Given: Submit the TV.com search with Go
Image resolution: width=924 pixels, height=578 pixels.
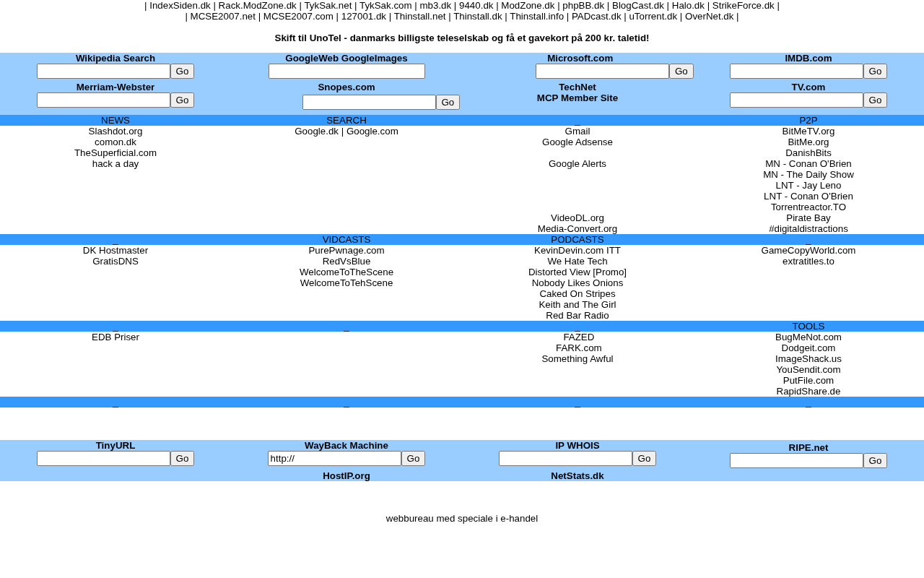Looking at the screenshot, I should click(875, 100).
